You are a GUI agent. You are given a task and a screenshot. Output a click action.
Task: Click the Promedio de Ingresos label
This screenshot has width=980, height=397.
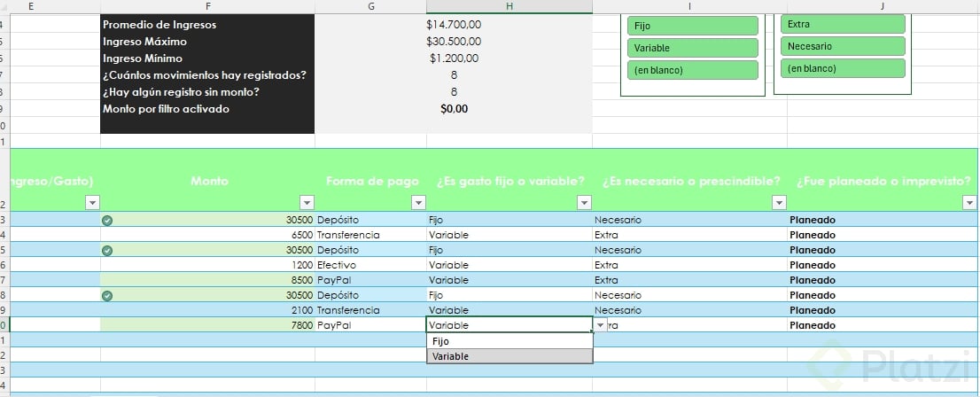click(x=159, y=25)
